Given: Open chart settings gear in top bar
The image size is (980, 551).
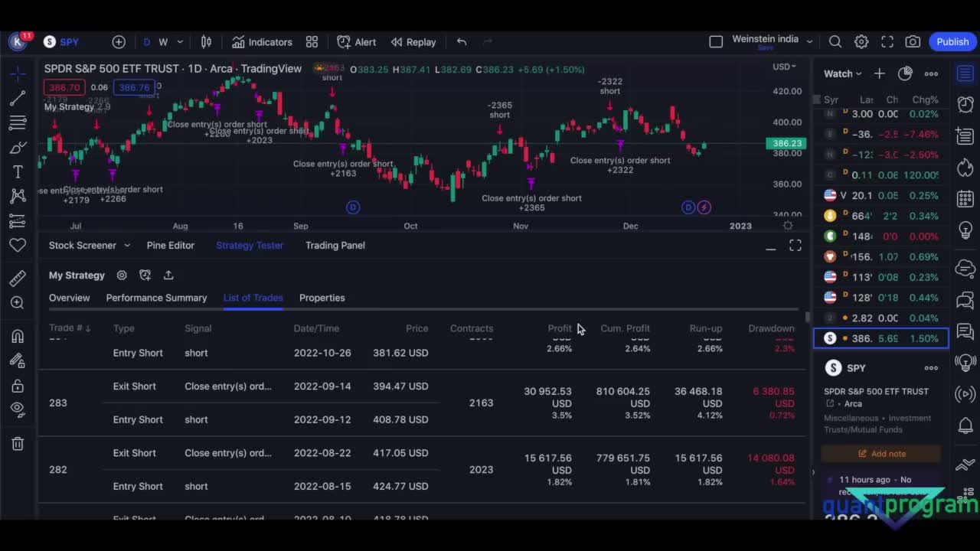Looking at the screenshot, I should (x=861, y=42).
